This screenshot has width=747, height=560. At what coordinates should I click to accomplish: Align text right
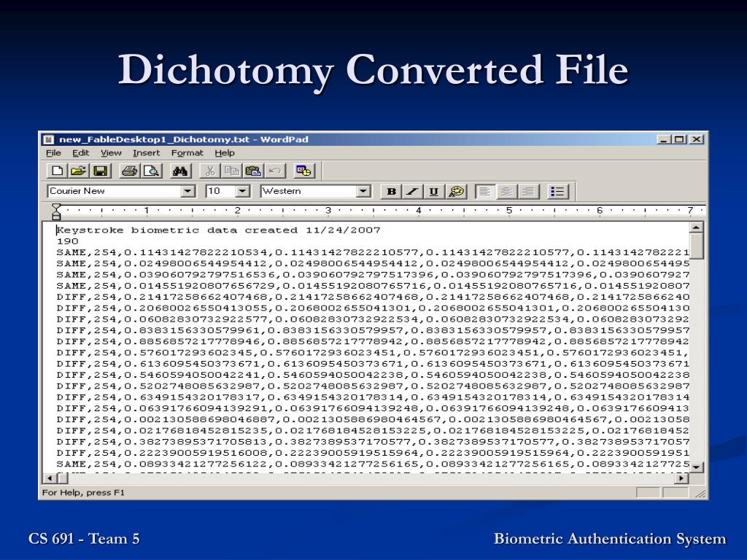click(528, 192)
